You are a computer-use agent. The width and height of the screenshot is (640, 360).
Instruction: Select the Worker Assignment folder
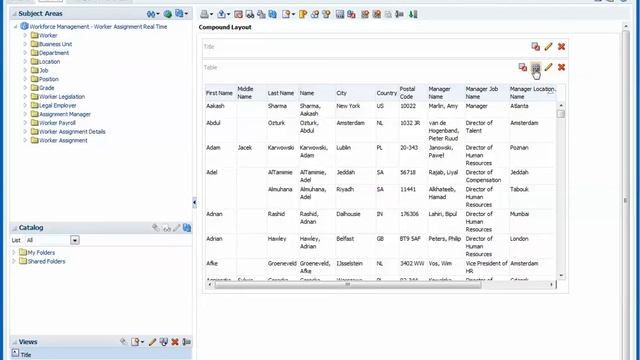(63, 140)
